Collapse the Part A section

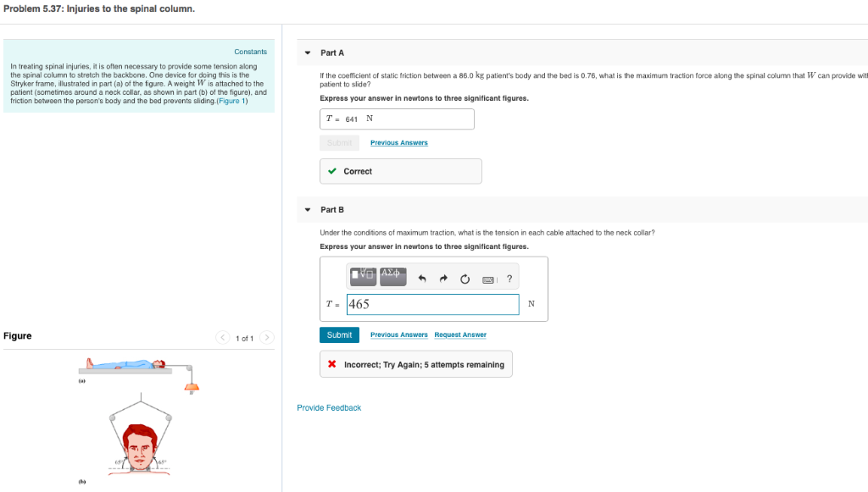(308, 53)
